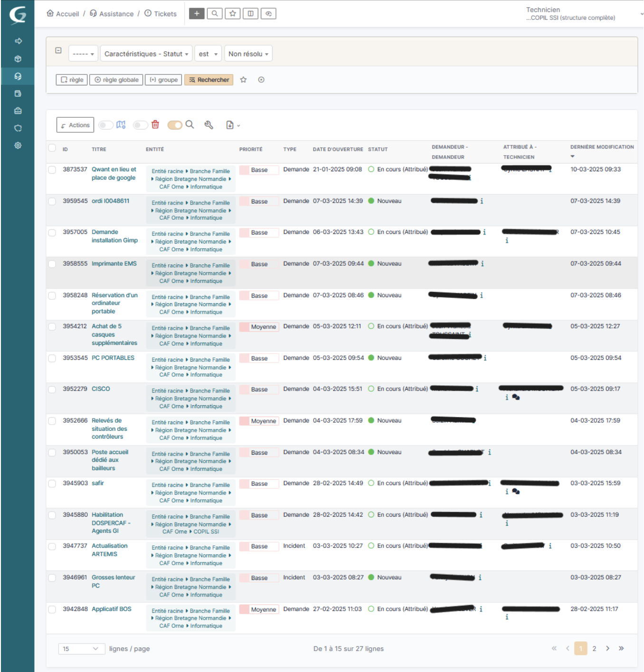Check the box for ticket 3942848

[x=52, y=609]
